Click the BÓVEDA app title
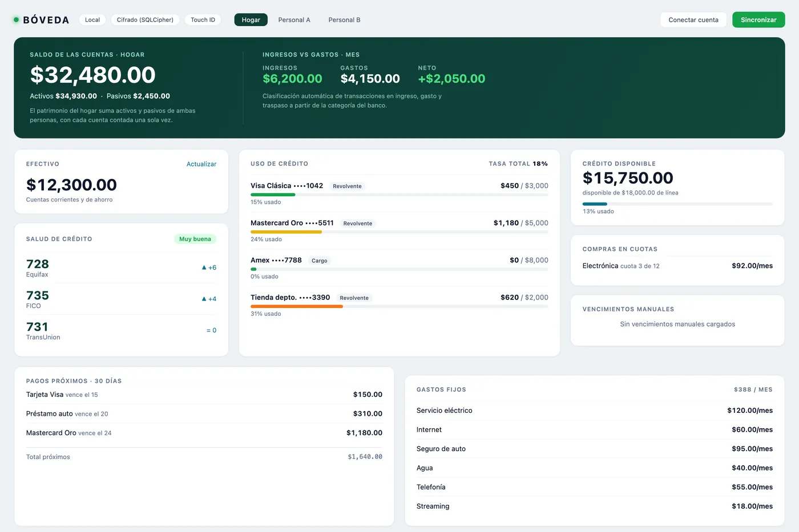799x532 pixels. [x=46, y=20]
